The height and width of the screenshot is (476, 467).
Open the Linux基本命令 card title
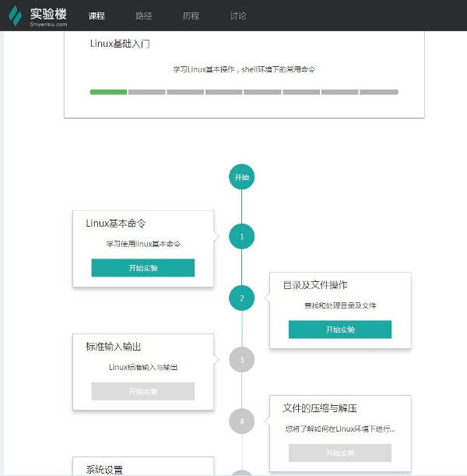[115, 224]
